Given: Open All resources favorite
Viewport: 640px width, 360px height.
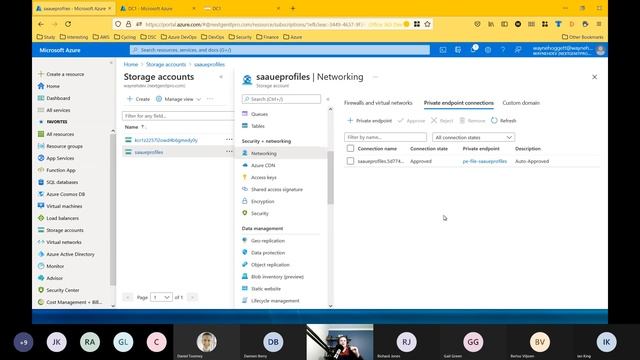Looking at the screenshot, I should click(56, 134).
